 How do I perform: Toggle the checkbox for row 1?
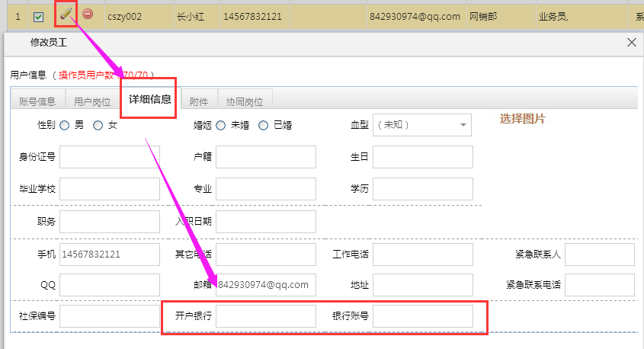click(38, 16)
